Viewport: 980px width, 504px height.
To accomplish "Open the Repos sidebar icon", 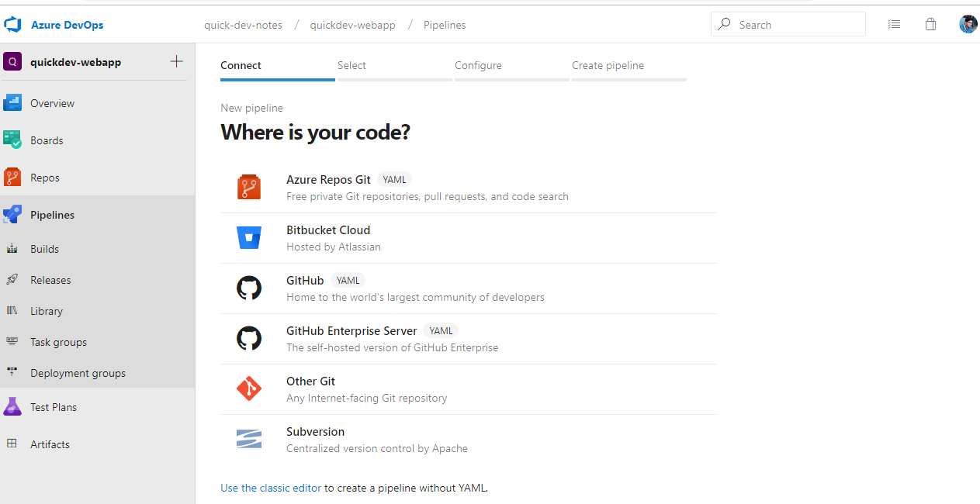I will click(12, 178).
